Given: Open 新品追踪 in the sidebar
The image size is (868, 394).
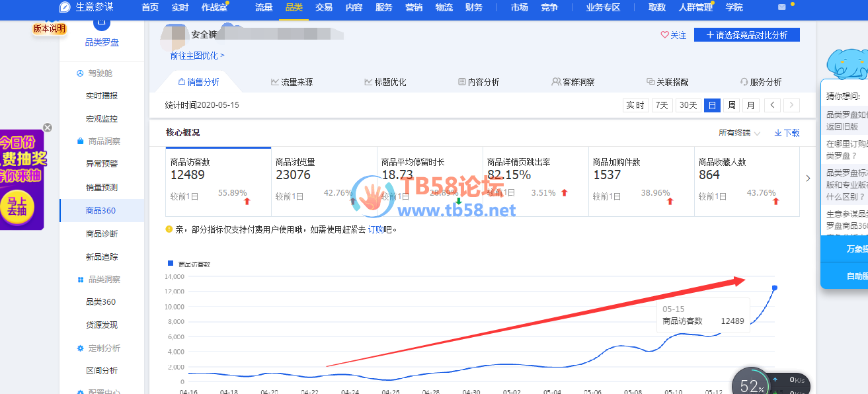Looking at the screenshot, I should coord(102,257).
